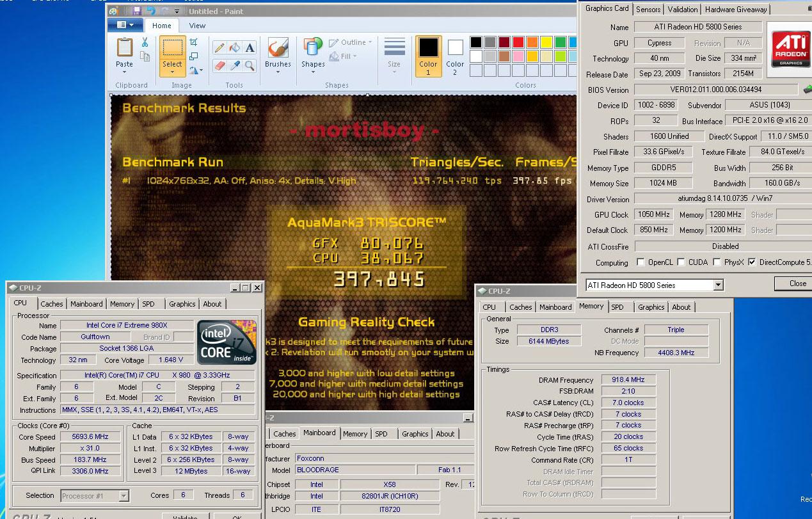
Task: Click the Copy icon in Paint's Clipboard group
Action: coord(145,56)
